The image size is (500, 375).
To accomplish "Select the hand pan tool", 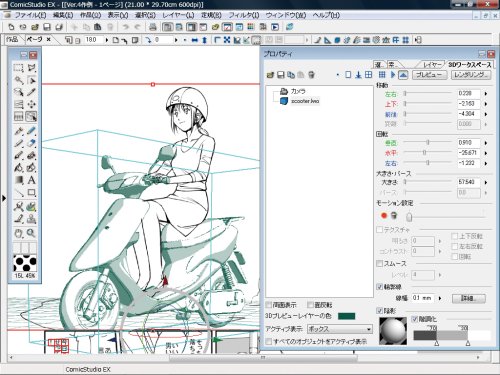I will click(x=19, y=233).
